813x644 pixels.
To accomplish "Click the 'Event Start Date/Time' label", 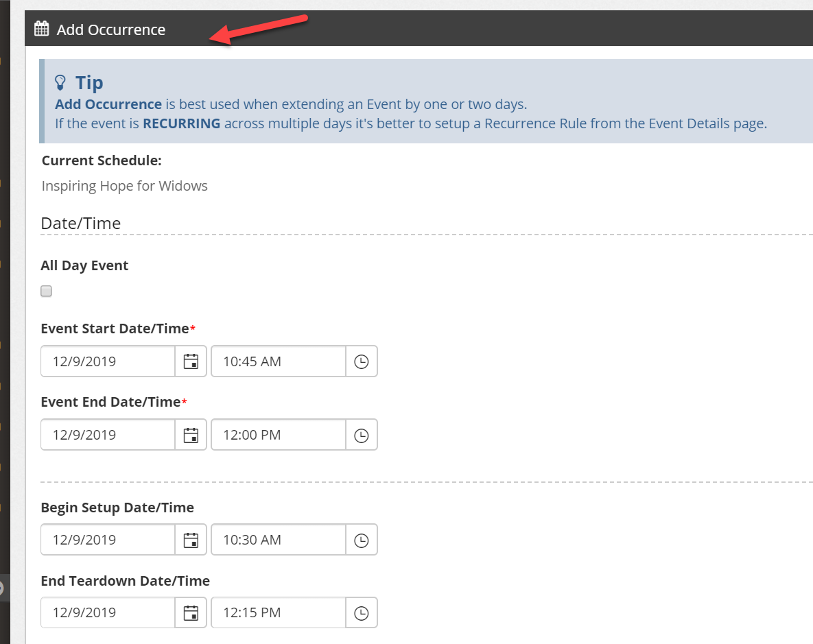I will [115, 329].
